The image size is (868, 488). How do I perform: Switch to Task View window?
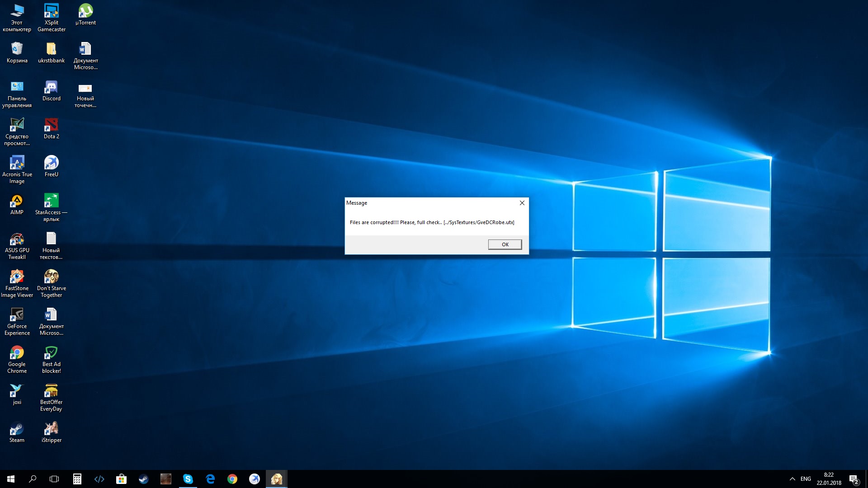(x=55, y=479)
